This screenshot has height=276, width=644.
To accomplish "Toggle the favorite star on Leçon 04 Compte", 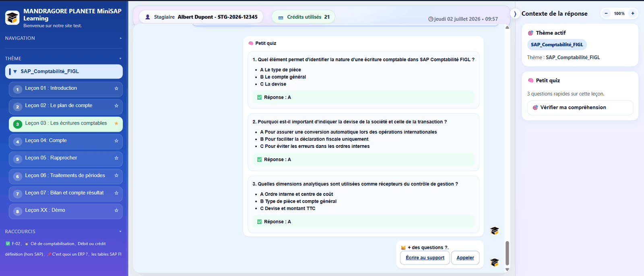I will (x=116, y=141).
